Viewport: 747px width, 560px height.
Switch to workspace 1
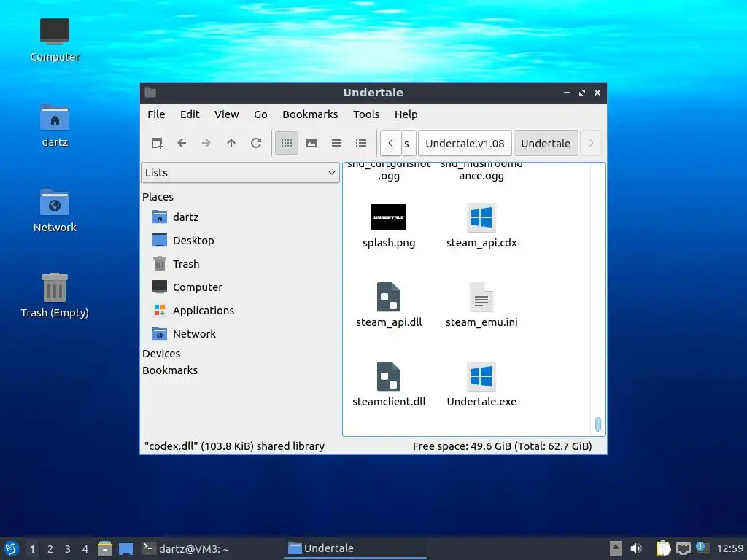(32, 548)
